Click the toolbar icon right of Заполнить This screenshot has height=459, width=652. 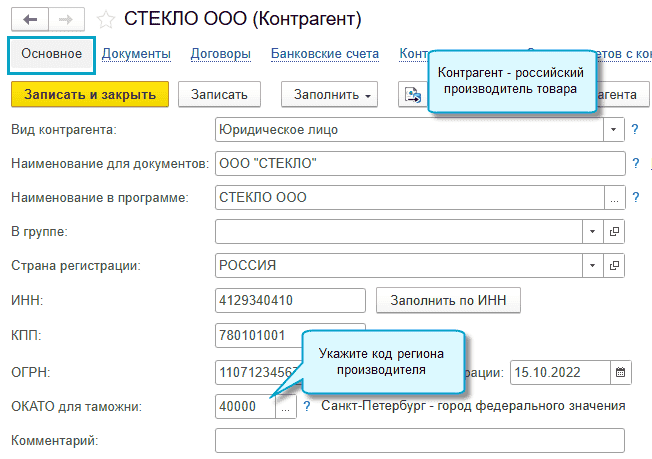pos(412,94)
